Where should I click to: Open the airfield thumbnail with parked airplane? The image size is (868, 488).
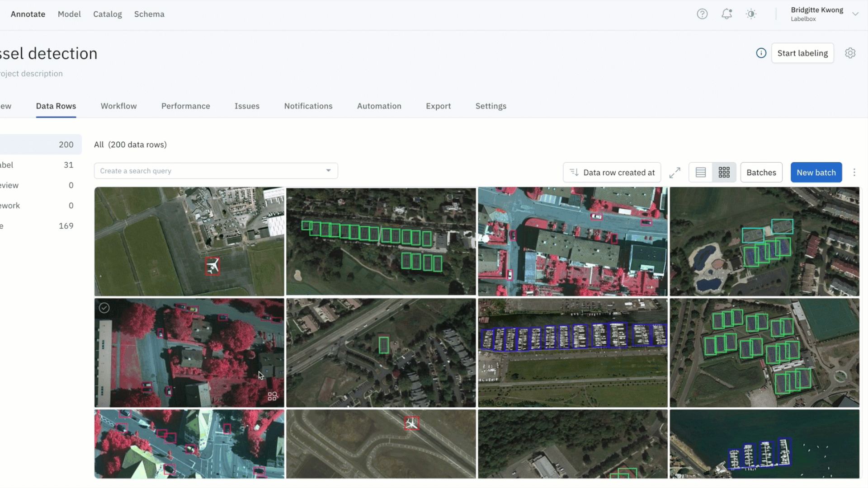(189, 242)
